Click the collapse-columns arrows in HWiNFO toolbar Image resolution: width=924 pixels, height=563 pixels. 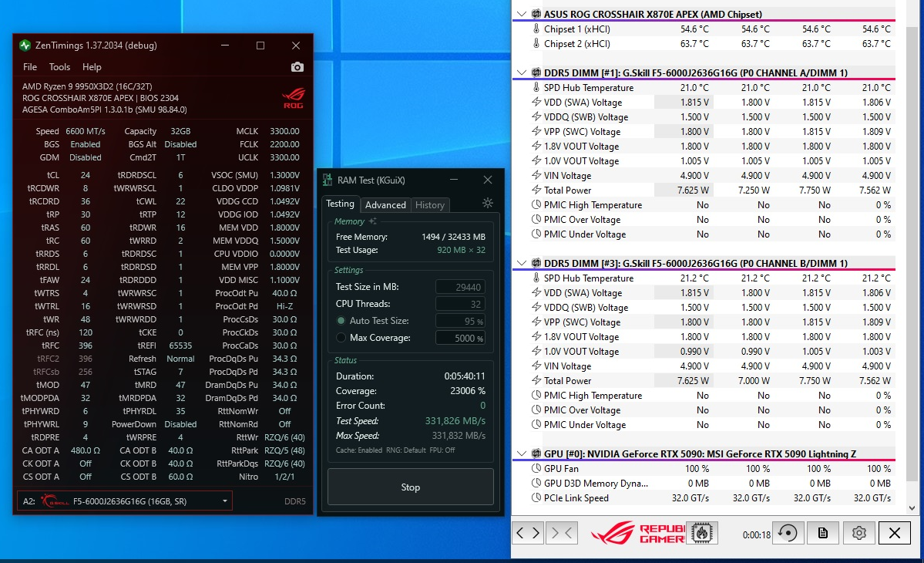point(561,533)
